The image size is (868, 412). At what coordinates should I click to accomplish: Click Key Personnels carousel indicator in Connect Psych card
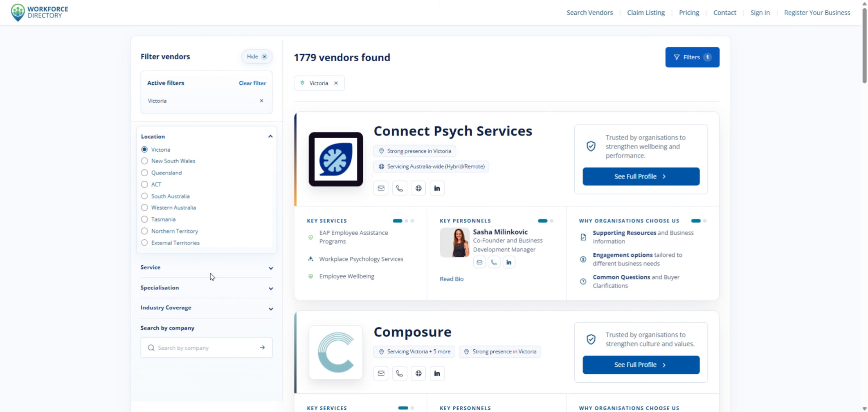pos(546,221)
